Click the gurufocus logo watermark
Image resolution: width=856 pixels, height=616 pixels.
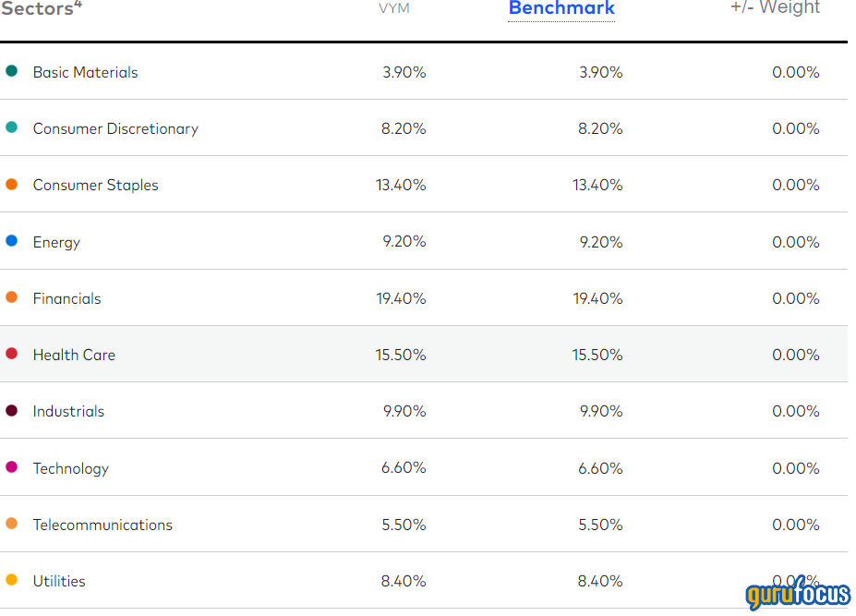coord(798,594)
